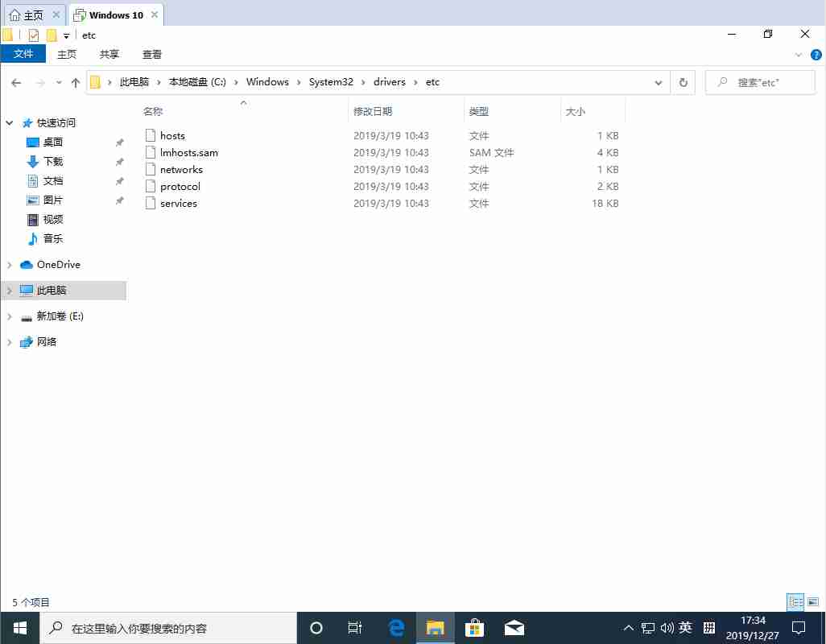The width and height of the screenshot is (826, 644).
Task: Toggle the 英 input language indicator
Action: (x=685, y=628)
